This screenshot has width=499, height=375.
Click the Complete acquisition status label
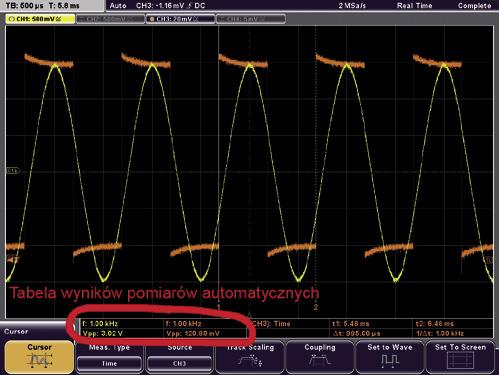click(474, 6)
